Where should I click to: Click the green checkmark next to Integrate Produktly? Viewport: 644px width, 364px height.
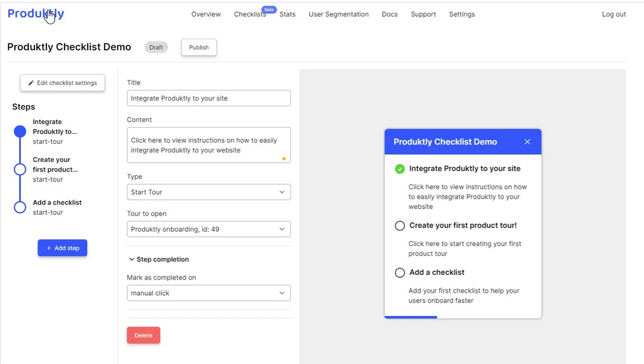[x=399, y=168]
